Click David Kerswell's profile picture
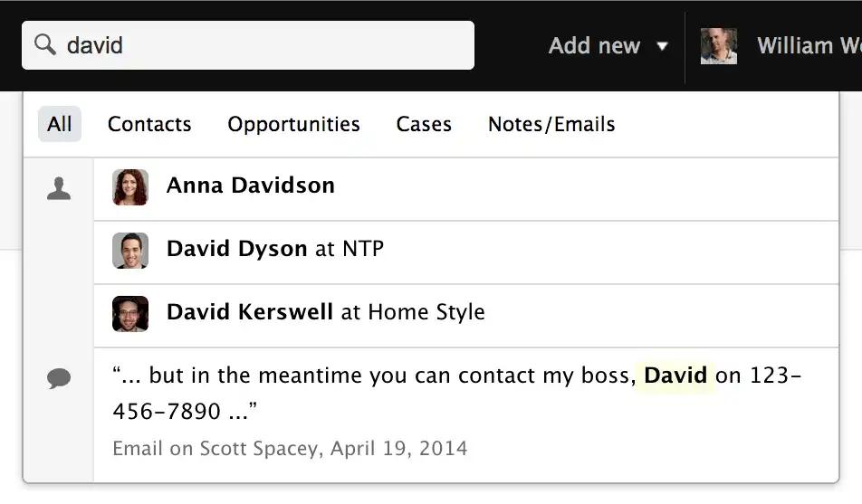The width and height of the screenshot is (862, 504). click(x=130, y=314)
